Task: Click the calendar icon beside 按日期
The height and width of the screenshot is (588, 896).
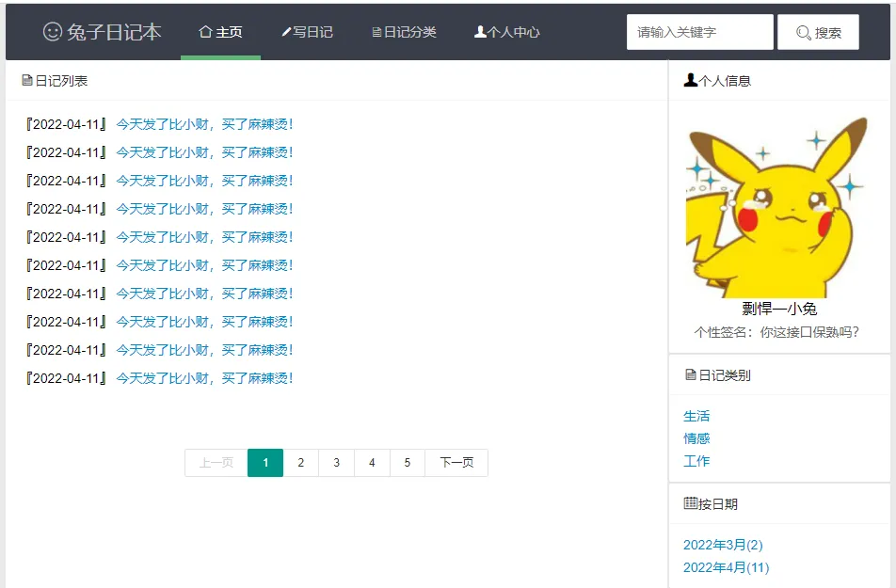Action: pyautogui.click(x=690, y=502)
